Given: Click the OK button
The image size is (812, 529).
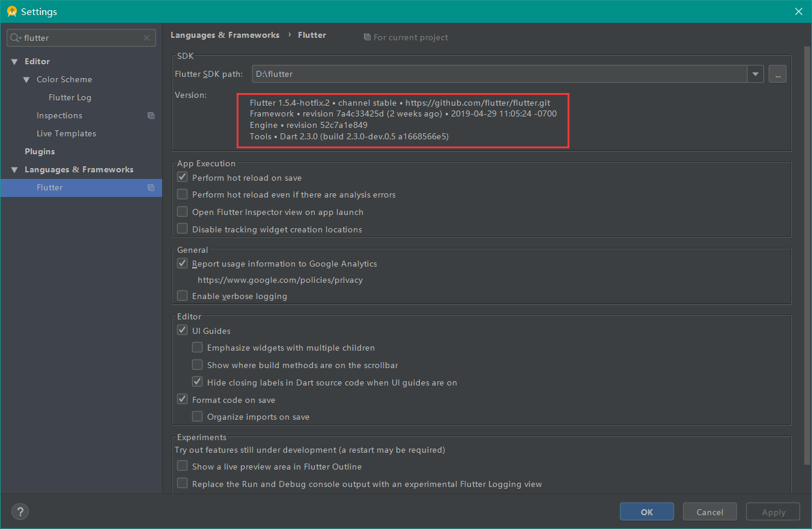Looking at the screenshot, I should coord(647,511).
